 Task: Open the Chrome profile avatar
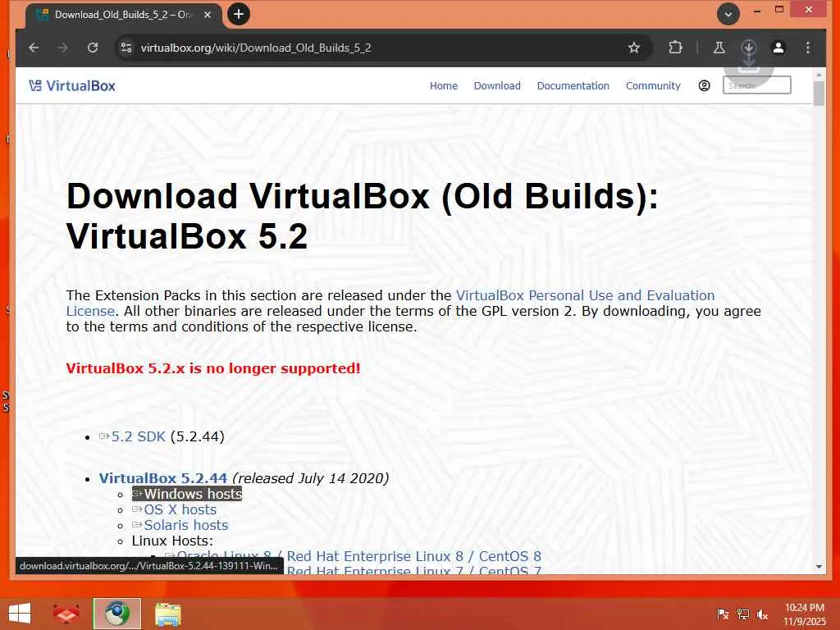(x=778, y=48)
